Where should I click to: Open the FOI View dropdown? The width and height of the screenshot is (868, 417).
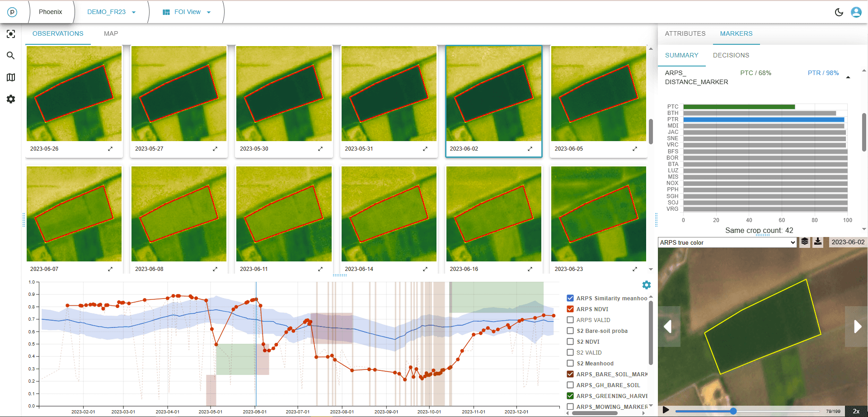click(187, 12)
